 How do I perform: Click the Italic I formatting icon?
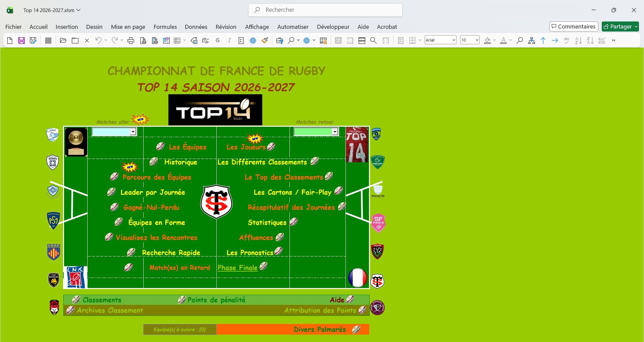coord(229,41)
